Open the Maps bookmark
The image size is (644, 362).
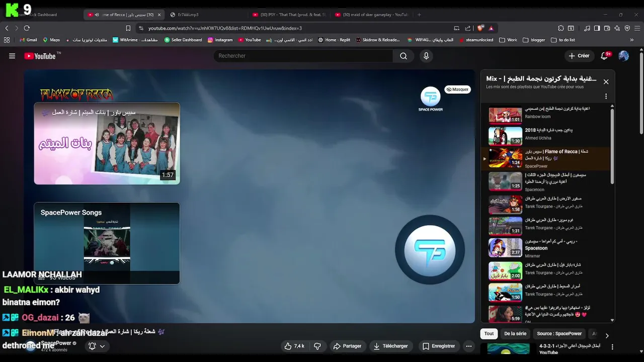pyautogui.click(x=51, y=40)
